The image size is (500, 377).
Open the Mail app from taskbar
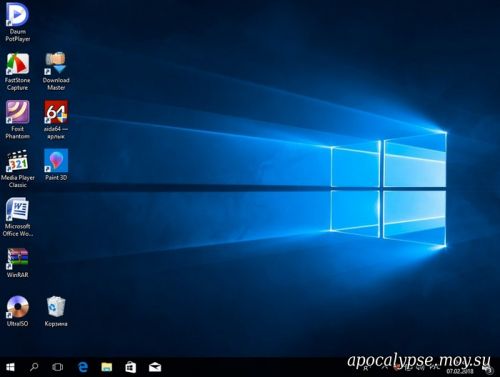click(155, 367)
